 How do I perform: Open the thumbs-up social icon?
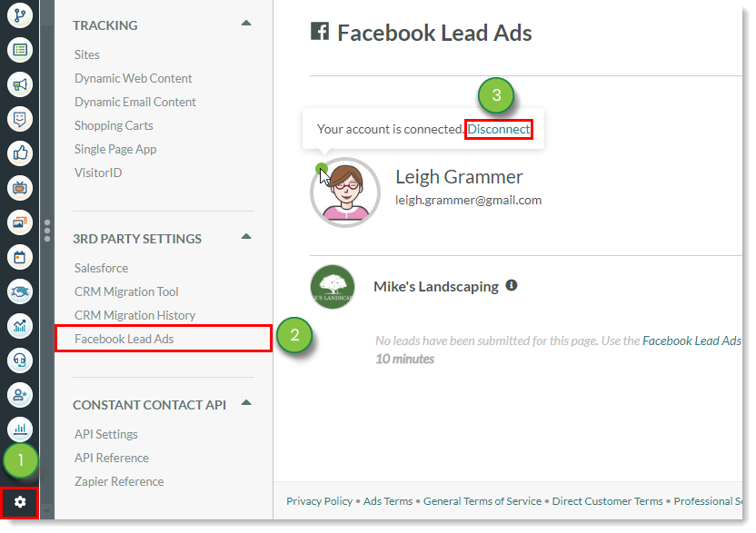(20, 153)
